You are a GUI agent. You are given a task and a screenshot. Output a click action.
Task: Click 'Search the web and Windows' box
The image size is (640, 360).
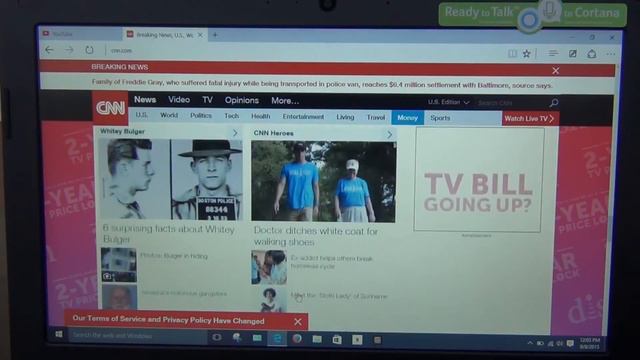click(137, 336)
